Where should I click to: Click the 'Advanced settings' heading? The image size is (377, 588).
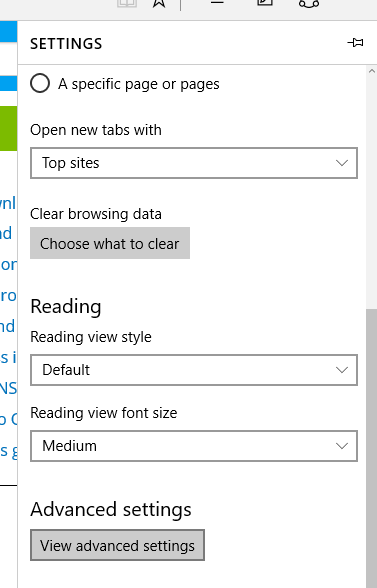point(111,509)
